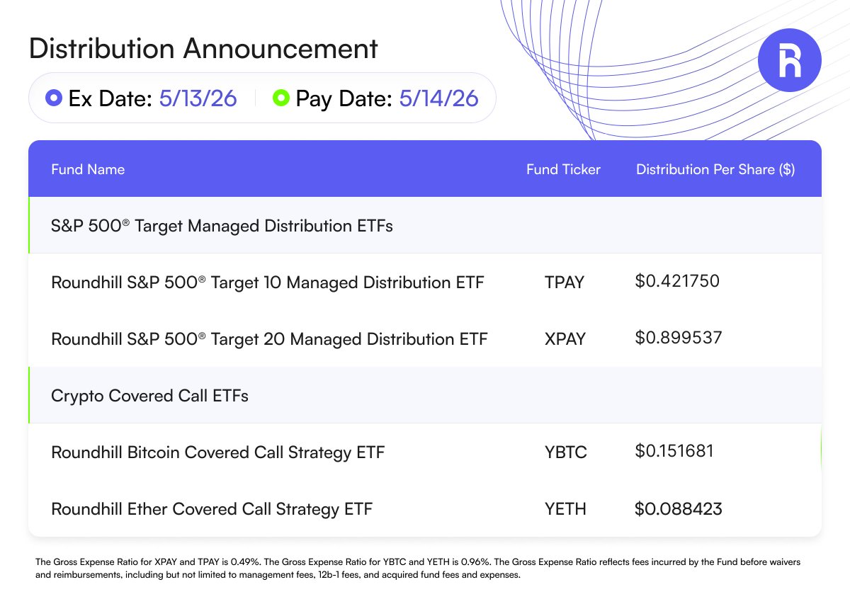Click Roundhill S&P 500 Target 20 fund name
The width and height of the screenshot is (850, 616).
click(x=269, y=339)
